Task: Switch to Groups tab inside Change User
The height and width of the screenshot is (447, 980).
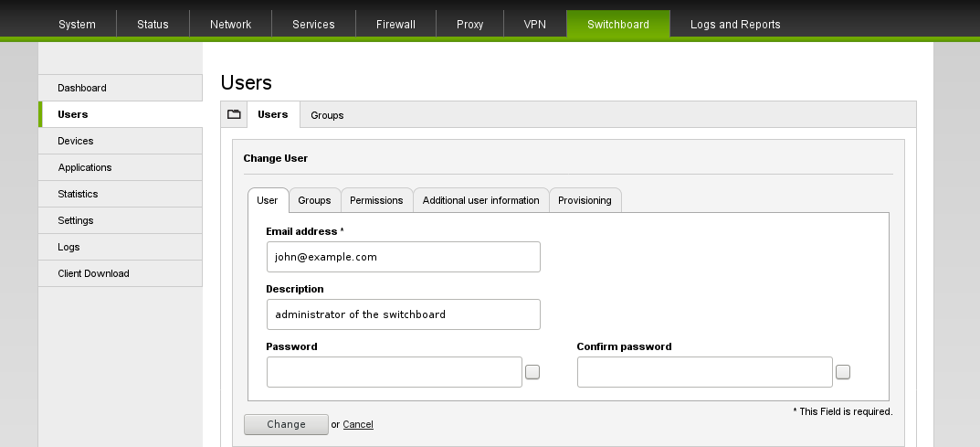Action: pyautogui.click(x=314, y=200)
